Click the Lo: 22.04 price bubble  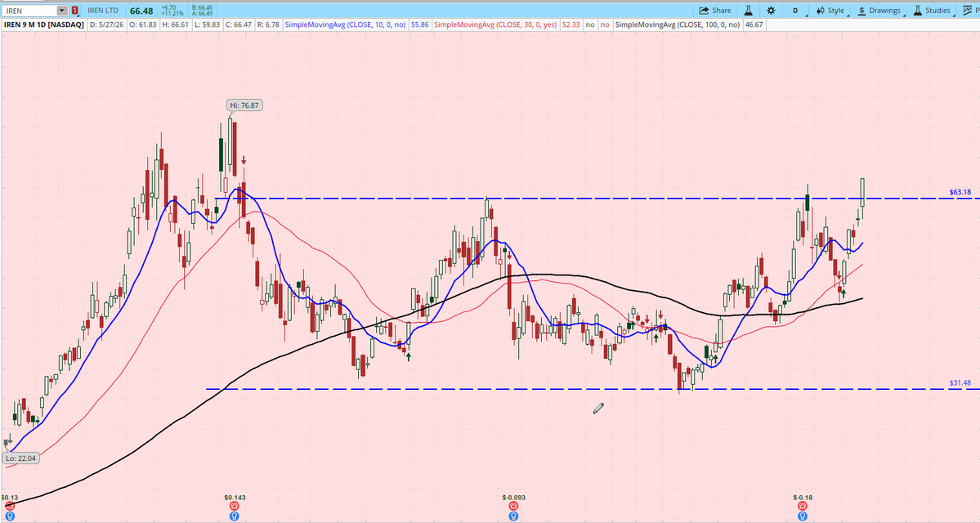[x=20, y=458]
